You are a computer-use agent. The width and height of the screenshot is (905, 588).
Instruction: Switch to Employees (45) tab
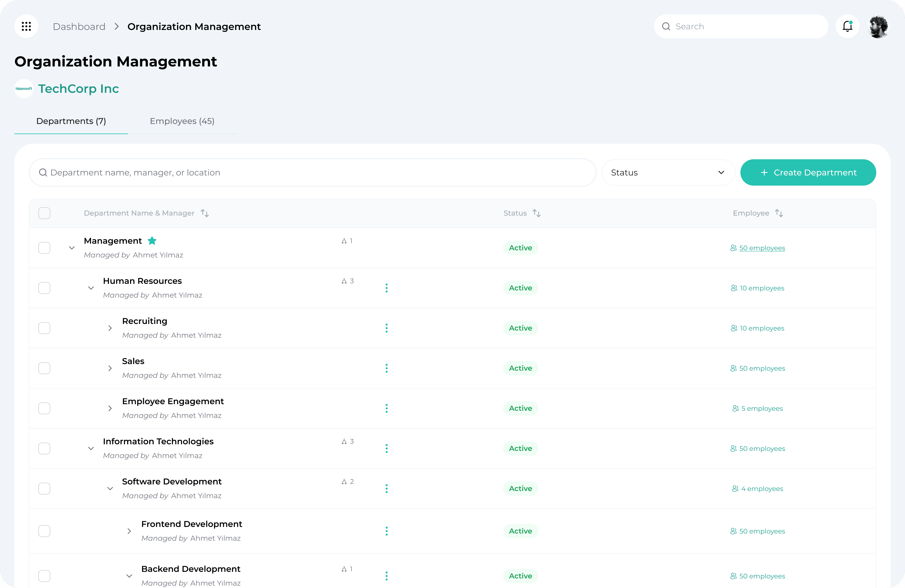(182, 121)
